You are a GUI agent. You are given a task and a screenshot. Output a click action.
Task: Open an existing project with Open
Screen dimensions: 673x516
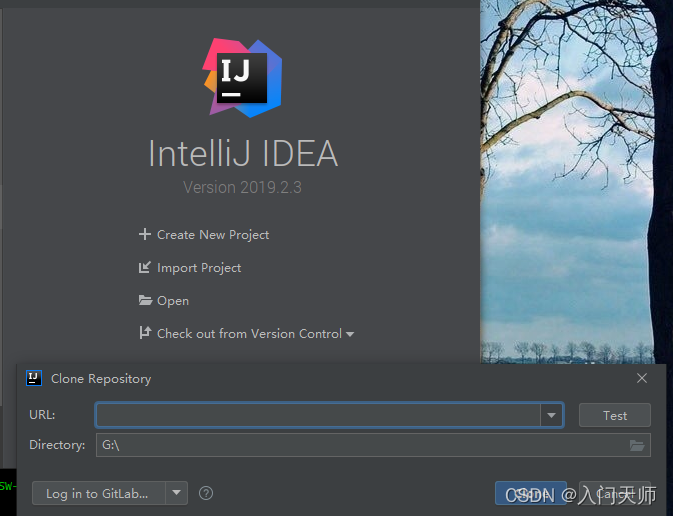[x=173, y=301]
